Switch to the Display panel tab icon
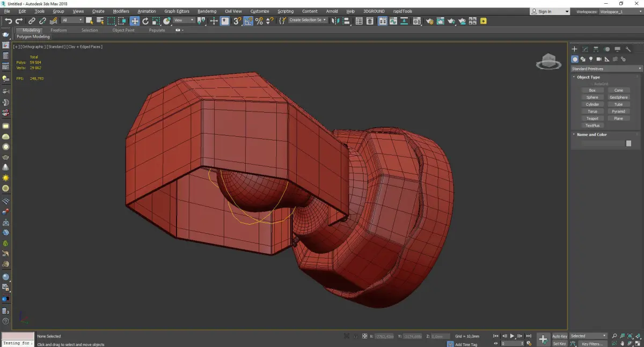 click(x=617, y=49)
